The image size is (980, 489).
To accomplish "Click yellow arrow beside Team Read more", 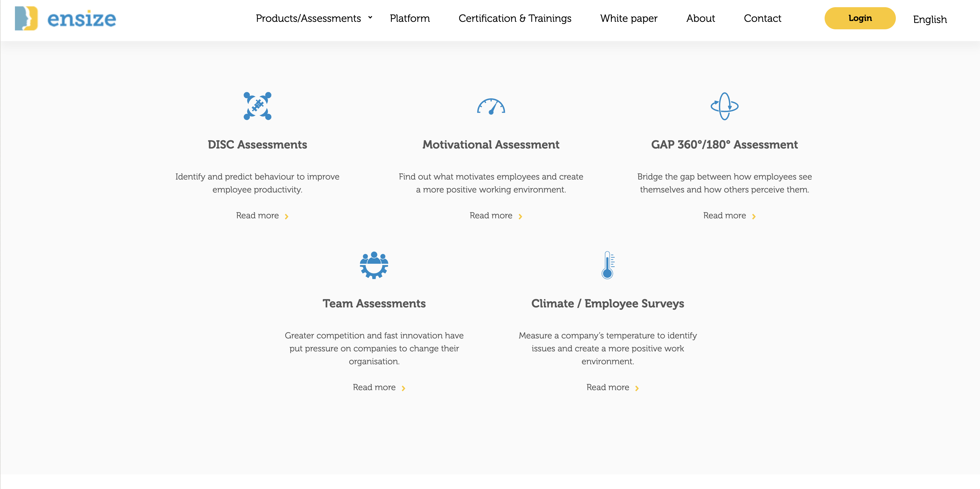I will click(x=403, y=388).
